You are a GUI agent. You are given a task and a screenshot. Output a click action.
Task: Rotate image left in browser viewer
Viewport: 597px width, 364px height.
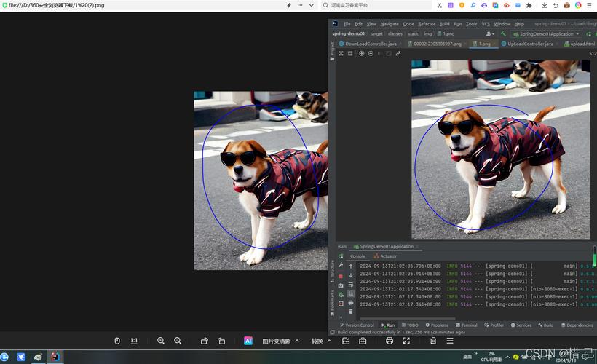point(205,341)
